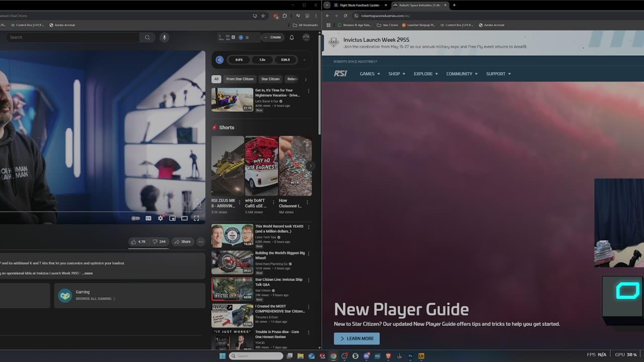Open the more actions ellipsis under video

click(201, 242)
